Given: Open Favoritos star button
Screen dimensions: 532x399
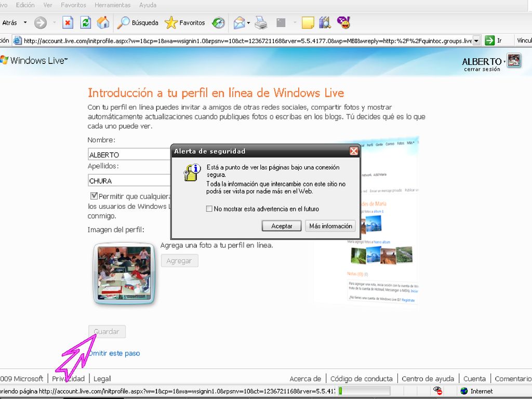Looking at the screenshot, I should click(x=185, y=23).
